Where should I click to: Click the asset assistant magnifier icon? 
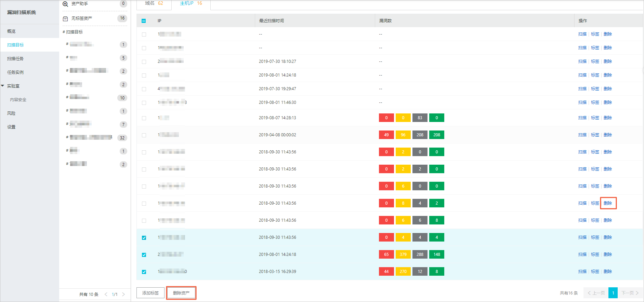coord(65,4)
